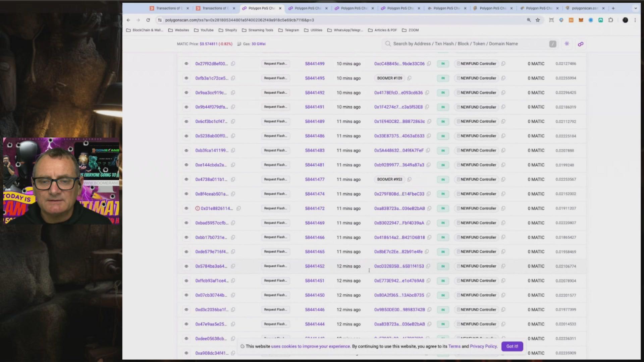Reload the polygonscan page
The height and width of the screenshot is (362, 644).
click(x=148, y=20)
